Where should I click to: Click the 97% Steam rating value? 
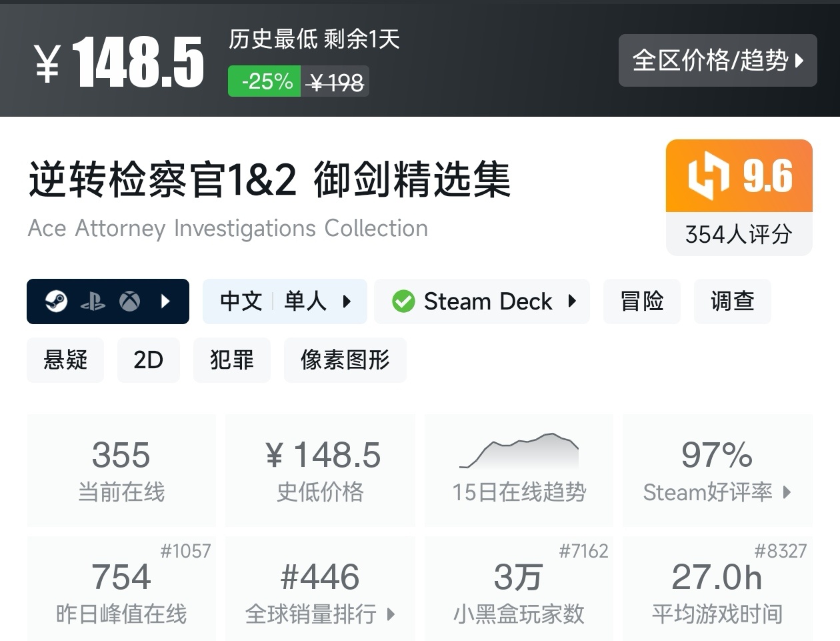[717, 456]
